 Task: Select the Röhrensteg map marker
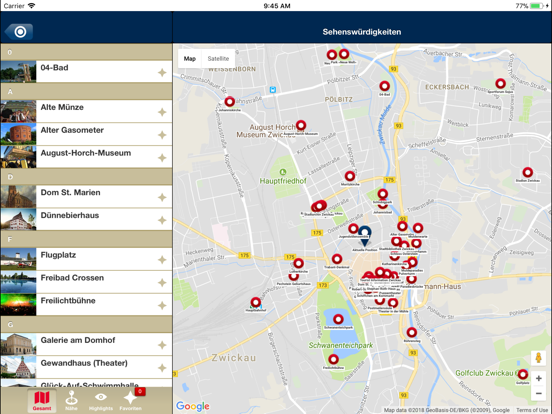click(x=412, y=332)
